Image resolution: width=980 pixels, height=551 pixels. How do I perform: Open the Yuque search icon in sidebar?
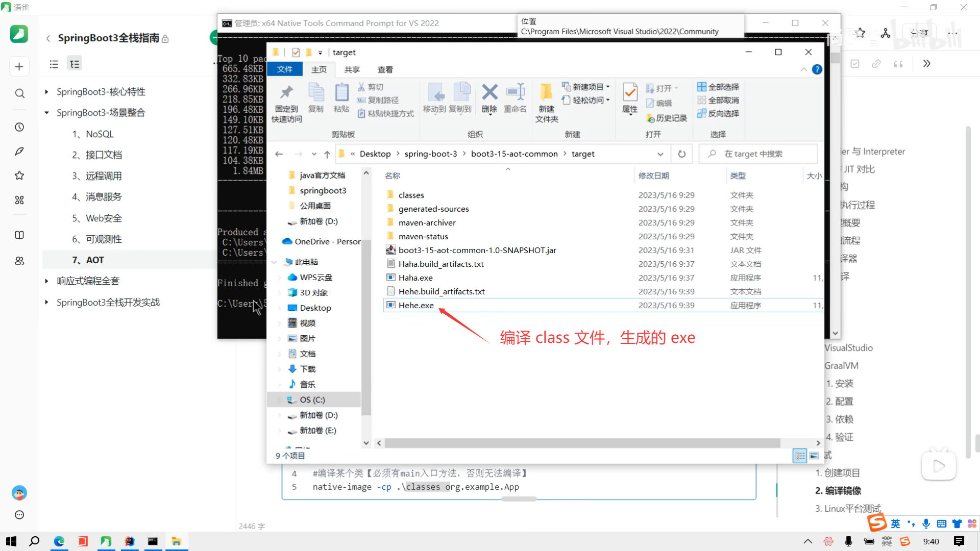click(19, 93)
